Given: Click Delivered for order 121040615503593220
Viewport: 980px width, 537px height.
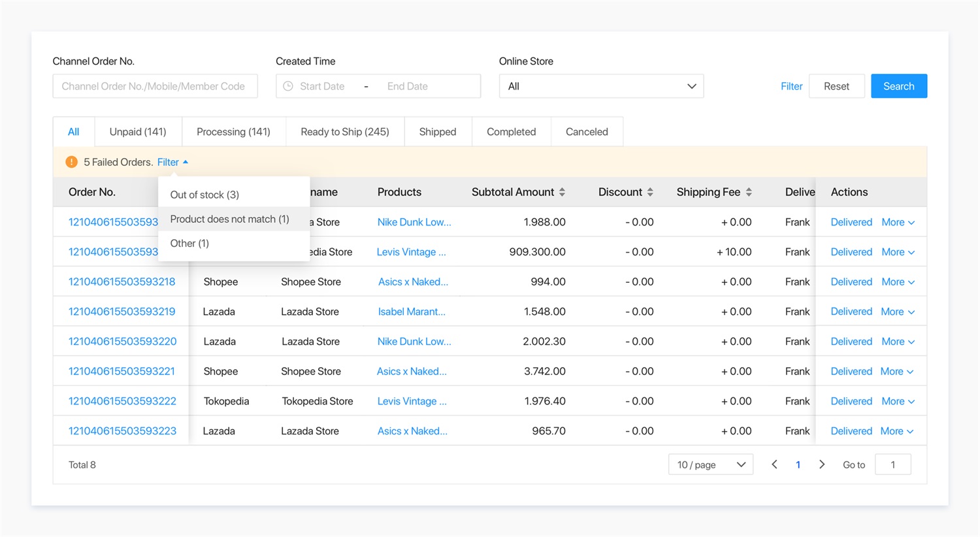Looking at the screenshot, I should [x=851, y=342].
